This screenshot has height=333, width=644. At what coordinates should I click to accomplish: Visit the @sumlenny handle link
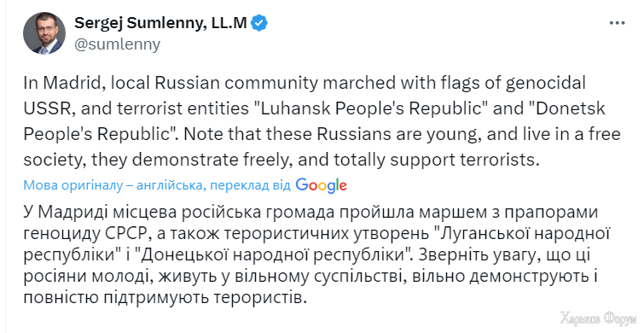118,44
